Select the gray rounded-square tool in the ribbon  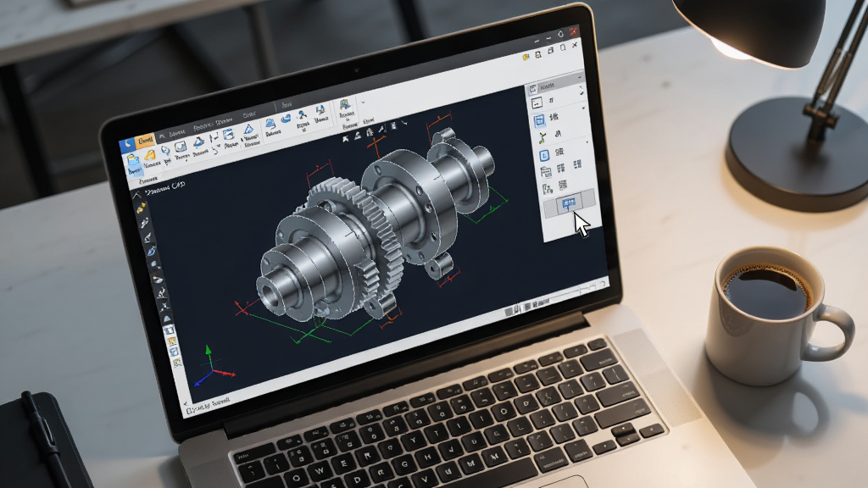click(181, 147)
